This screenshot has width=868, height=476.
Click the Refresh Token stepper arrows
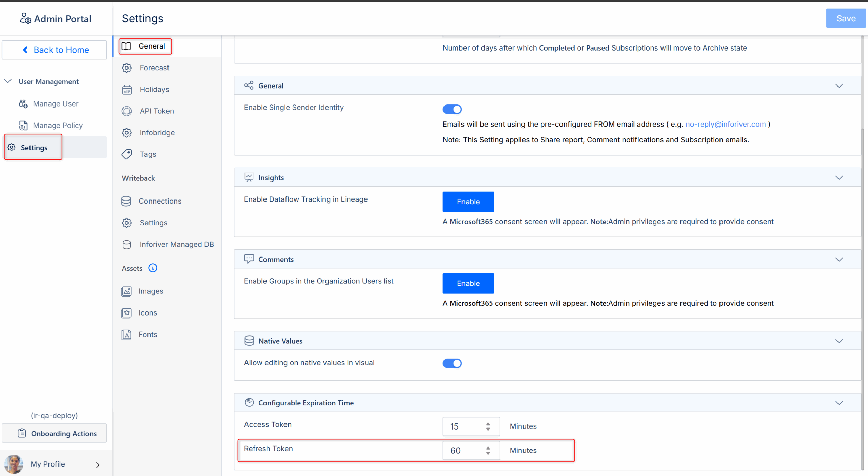(x=488, y=451)
